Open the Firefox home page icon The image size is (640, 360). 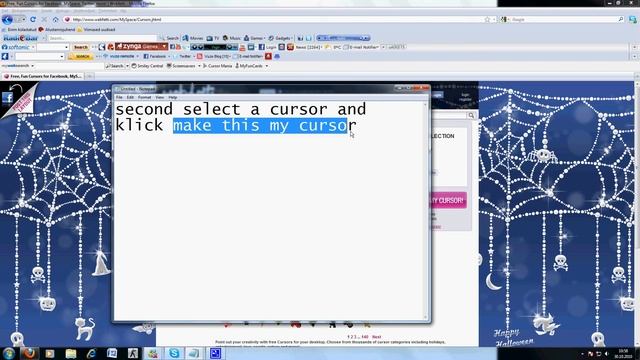coord(56,19)
